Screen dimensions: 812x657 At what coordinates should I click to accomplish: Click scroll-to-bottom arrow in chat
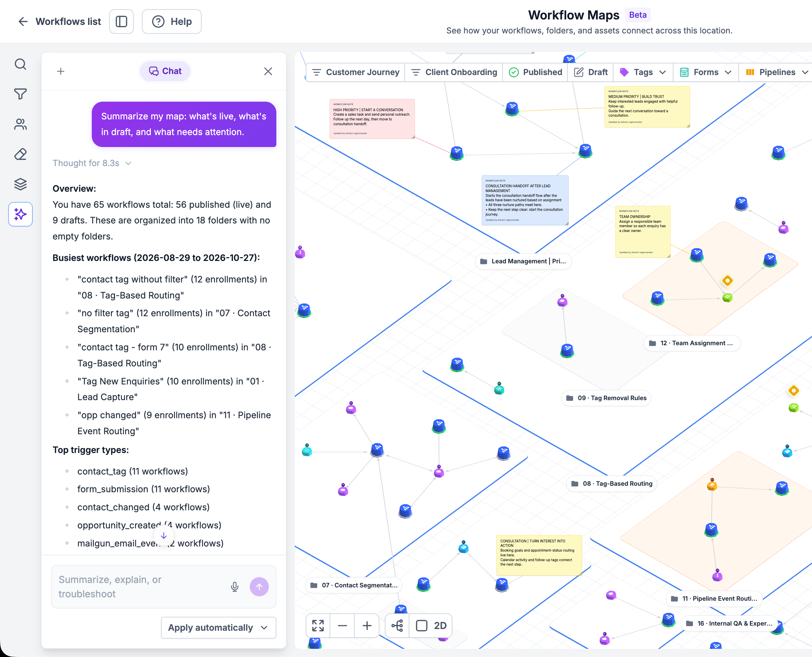(x=163, y=536)
